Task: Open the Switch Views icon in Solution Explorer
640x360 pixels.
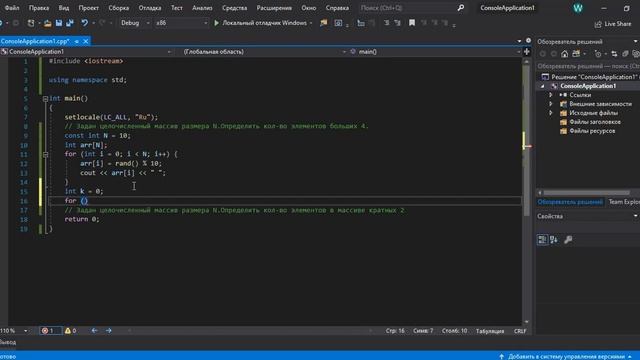Action: [576, 54]
